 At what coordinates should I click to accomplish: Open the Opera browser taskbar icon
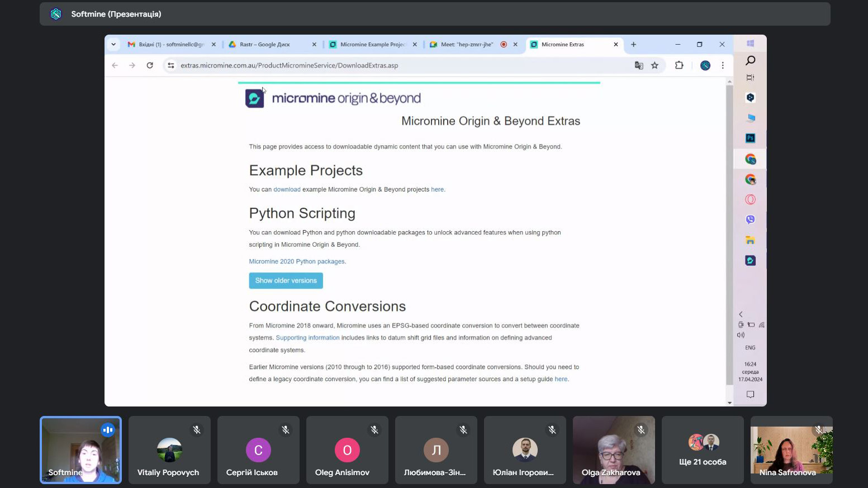point(750,199)
